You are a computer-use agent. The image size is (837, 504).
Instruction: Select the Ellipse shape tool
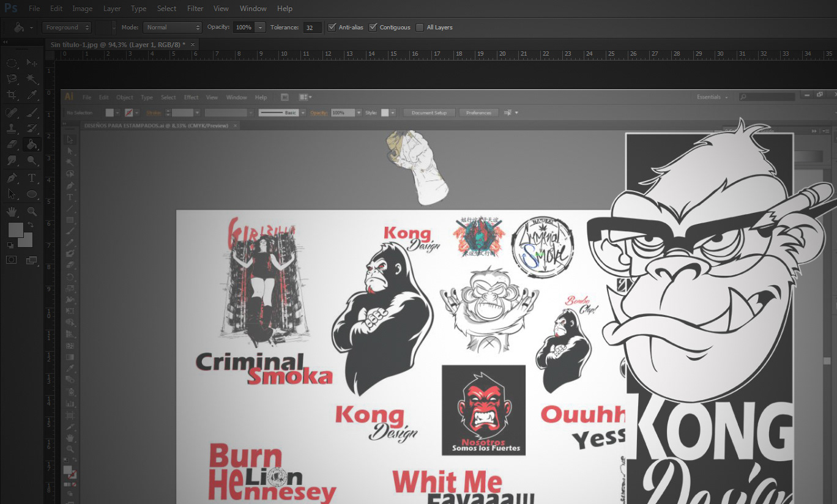tap(32, 195)
